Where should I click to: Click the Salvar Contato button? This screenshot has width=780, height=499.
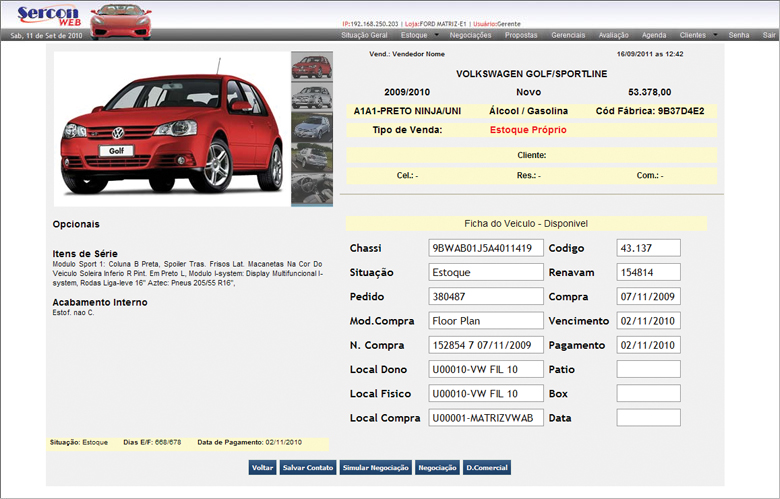coord(308,468)
